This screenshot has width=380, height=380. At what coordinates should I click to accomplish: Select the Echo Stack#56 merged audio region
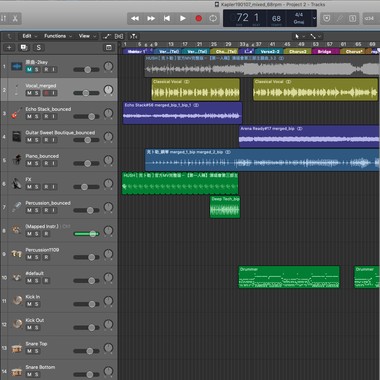pyautogui.click(x=182, y=113)
